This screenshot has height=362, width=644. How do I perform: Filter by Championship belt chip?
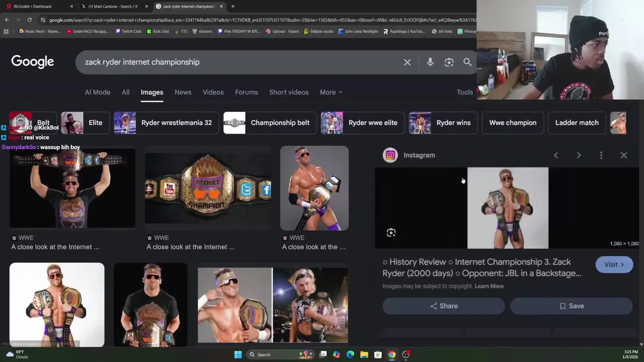click(x=270, y=123)
